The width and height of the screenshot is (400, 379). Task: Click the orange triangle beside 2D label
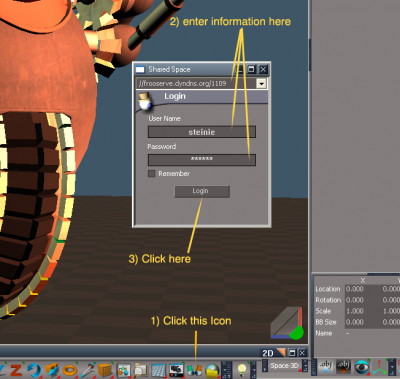coord(281,352)
